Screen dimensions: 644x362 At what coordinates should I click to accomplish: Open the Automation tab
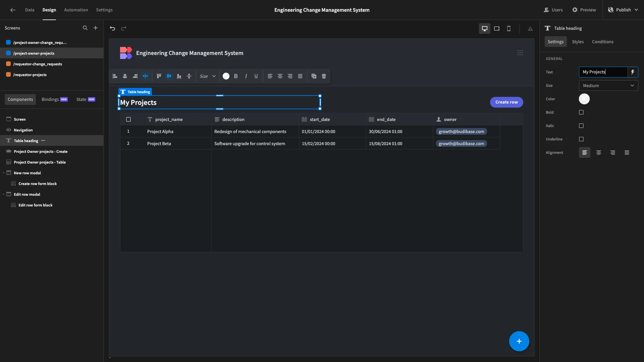[76, 10]
